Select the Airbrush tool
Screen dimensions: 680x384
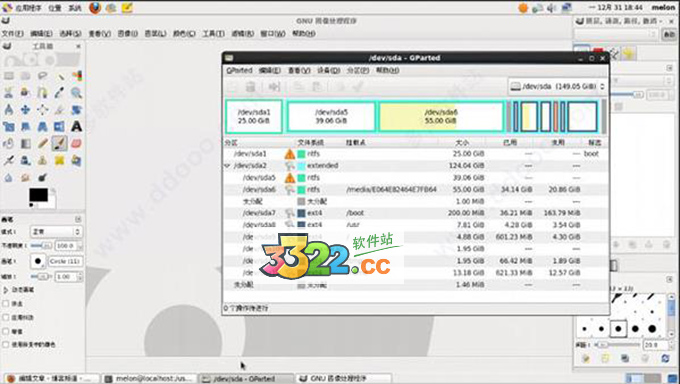[x=9, y=161]
